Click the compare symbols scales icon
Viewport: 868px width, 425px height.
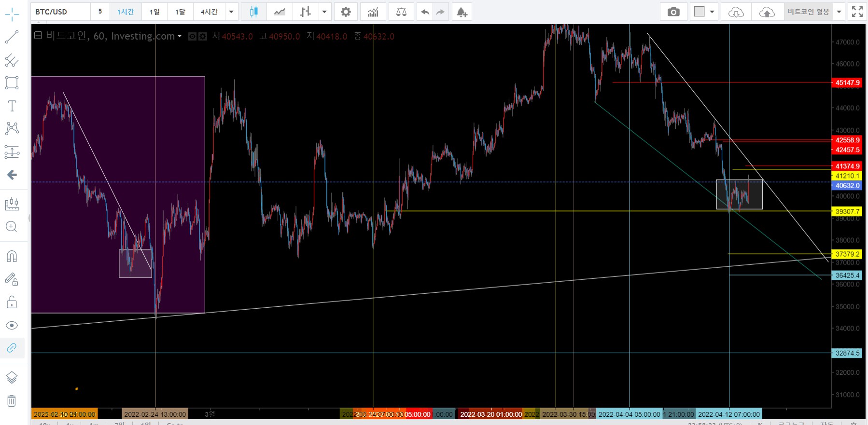pos(401,12)
